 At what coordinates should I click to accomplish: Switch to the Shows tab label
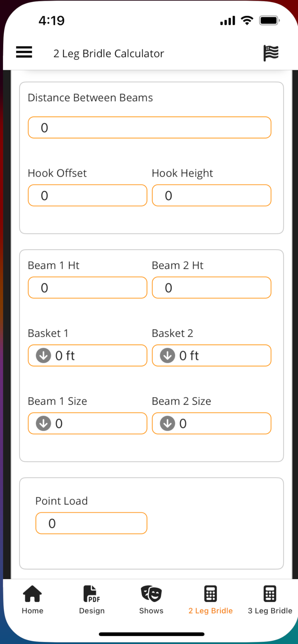point(151,611)
